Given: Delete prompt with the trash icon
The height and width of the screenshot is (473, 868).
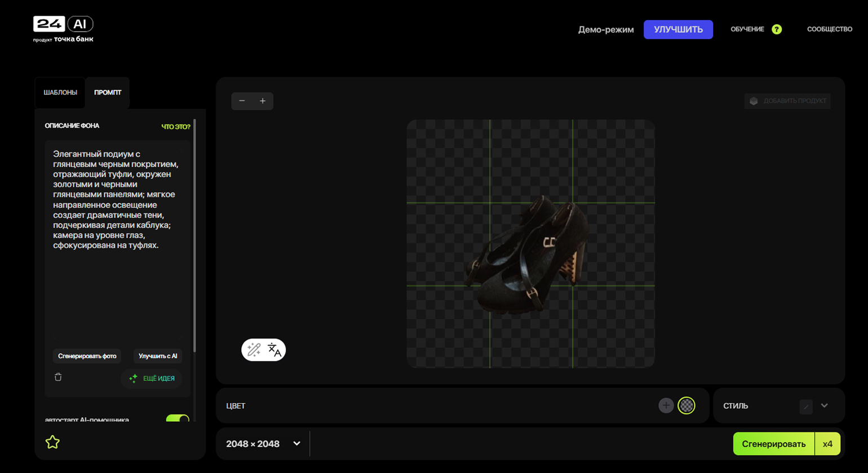Looking at the screenshot, I should point(58,377).
